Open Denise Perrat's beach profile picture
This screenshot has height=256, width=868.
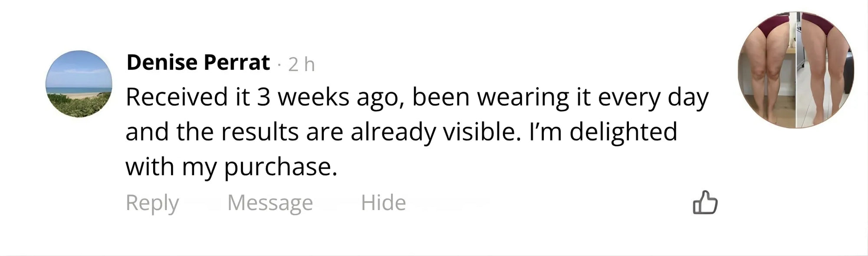pos(79,84)
